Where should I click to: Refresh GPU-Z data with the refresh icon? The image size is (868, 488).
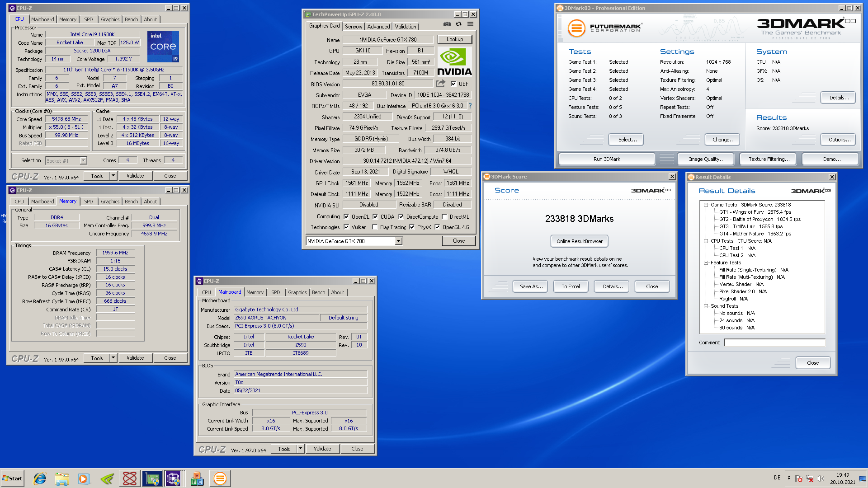pyautogui.click(x=458, y=24)
